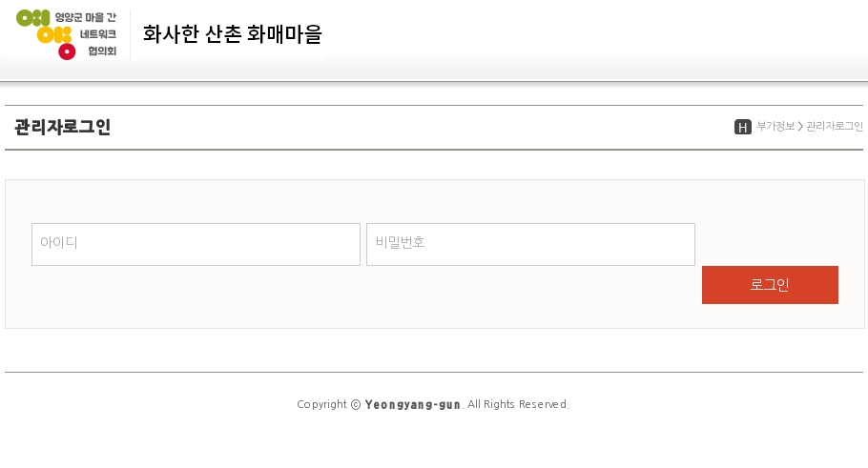
Task: Click the red circle in the logo
Action: (x=67, y=51)
